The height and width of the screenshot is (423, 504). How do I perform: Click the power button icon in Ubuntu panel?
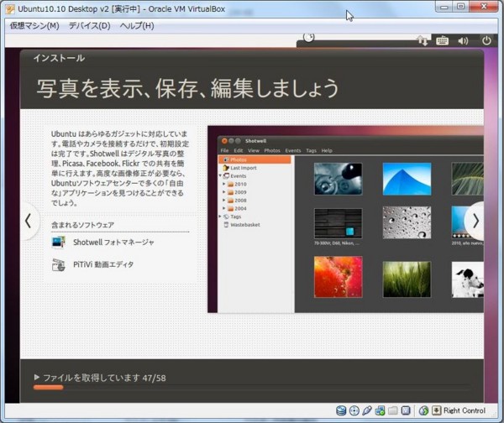(x=486, y=40)
